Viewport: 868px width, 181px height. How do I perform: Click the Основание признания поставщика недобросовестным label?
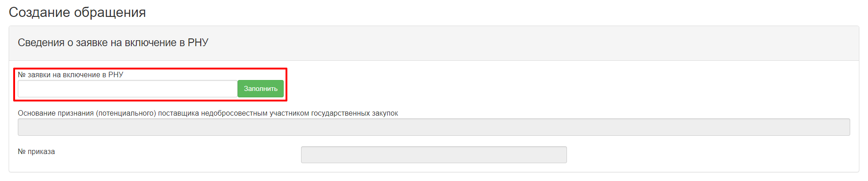[208, 113]
